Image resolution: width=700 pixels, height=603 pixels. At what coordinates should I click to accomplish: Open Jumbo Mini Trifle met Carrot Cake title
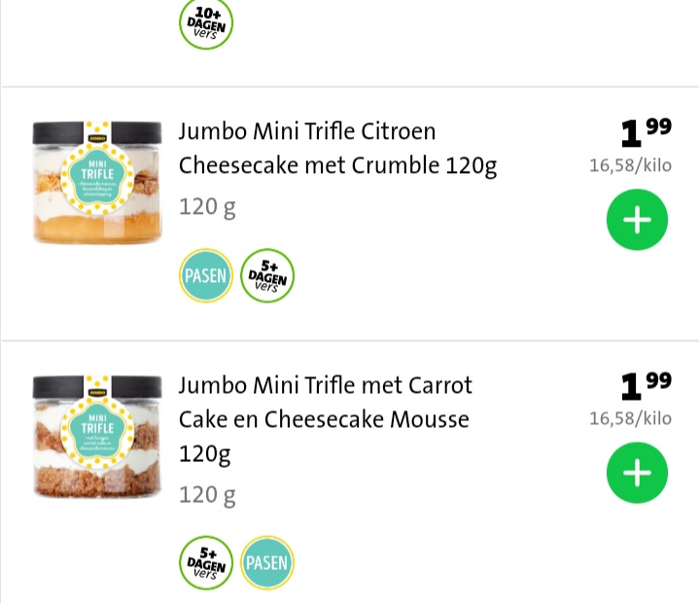326,419
